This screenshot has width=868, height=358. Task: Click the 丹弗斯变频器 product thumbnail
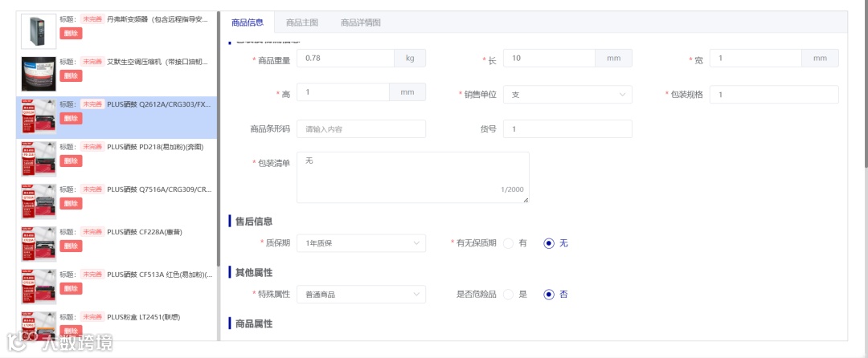point(39,31)
